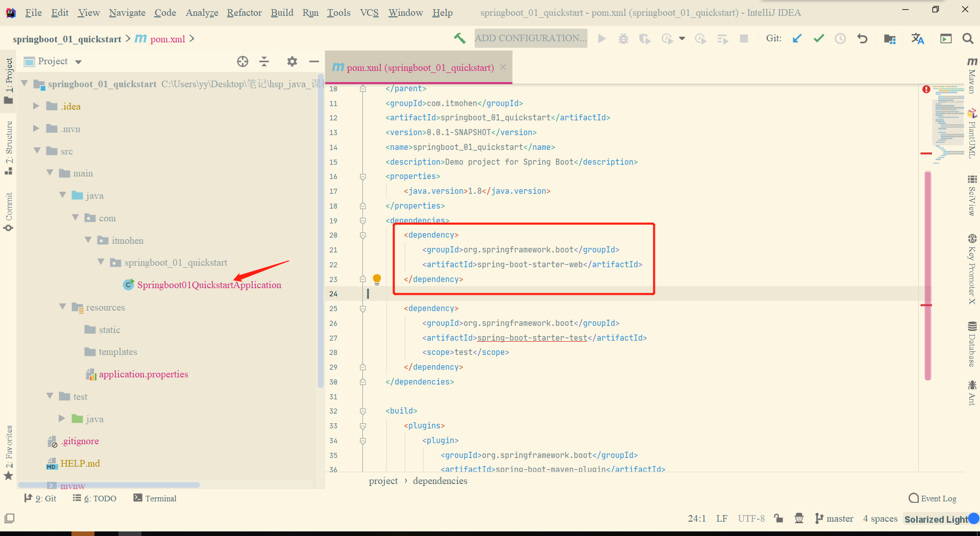Click the rollback undo arrow icon
Image resolution: width=980 pixels, height=536 pixels.
point(862,39)
